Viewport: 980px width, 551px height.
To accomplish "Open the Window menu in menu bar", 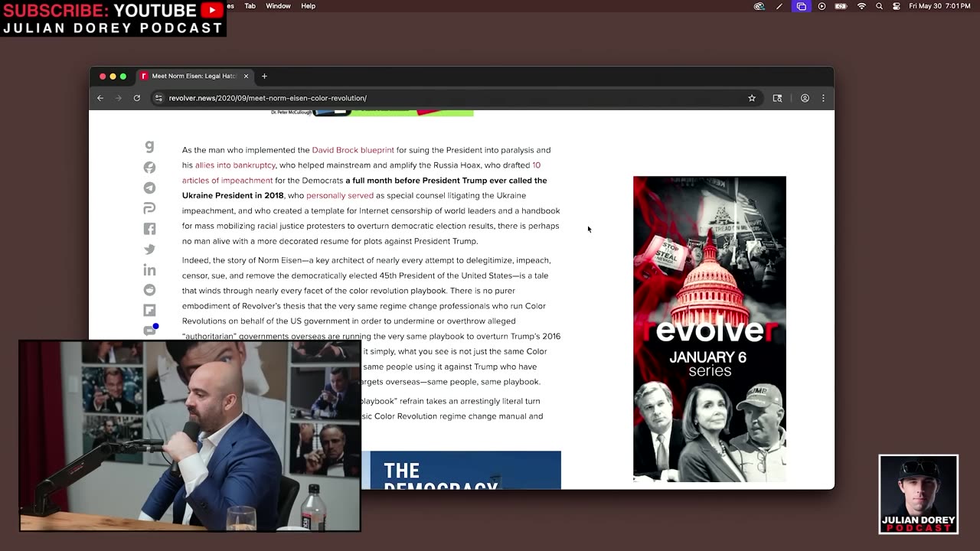I will [x=278, y=6].
